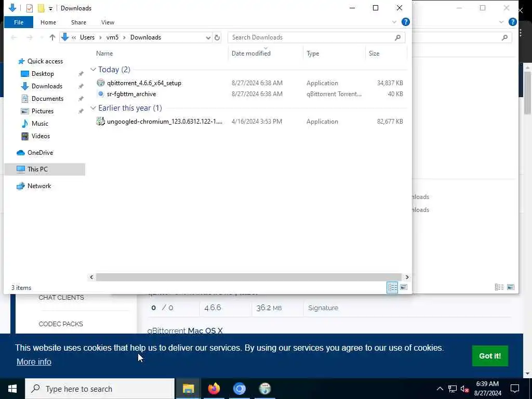Switch to Large icons view in Downloads window
This screenshot has height=399, width=532.
coord(404,287)
